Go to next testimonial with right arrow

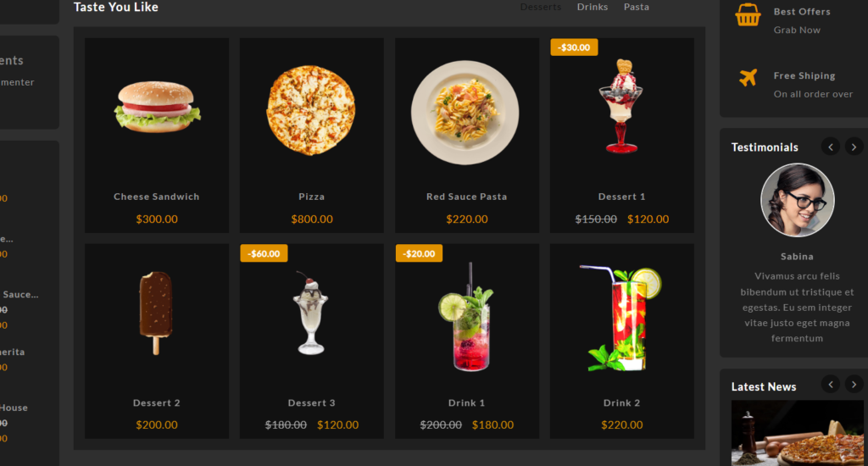click(x=854, y=147)
